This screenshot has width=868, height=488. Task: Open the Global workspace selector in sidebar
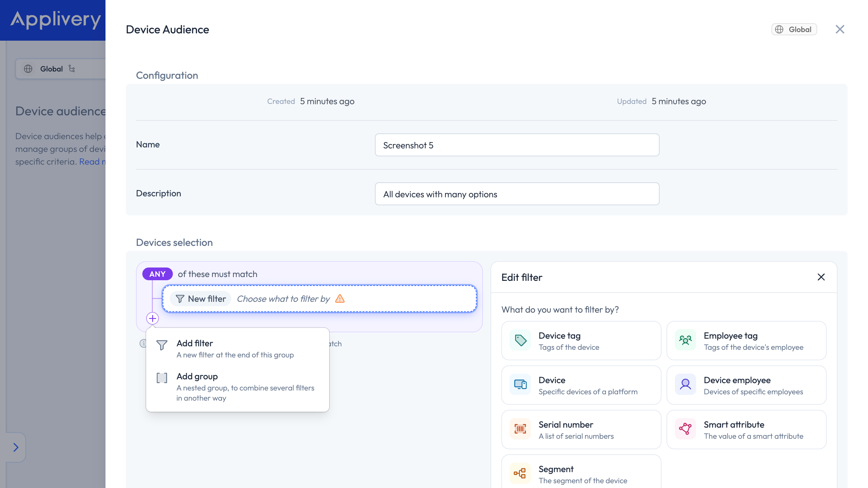[x=61, y=69]
